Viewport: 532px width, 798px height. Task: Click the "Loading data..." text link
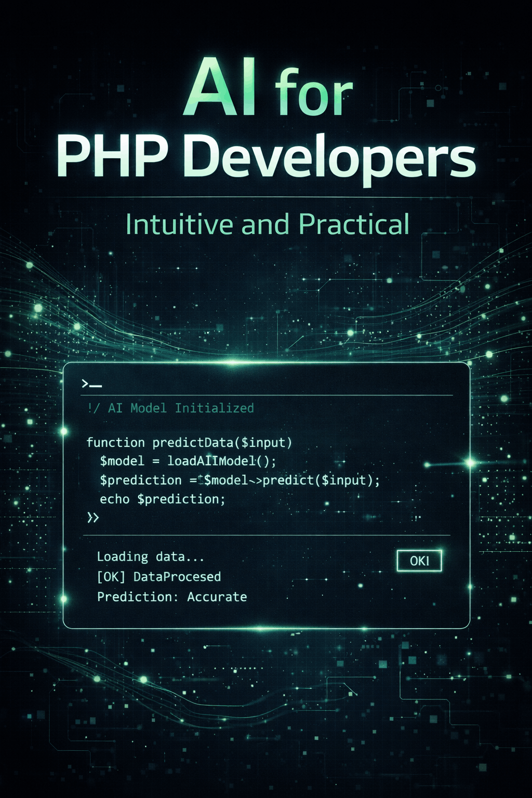coord(150,556)
